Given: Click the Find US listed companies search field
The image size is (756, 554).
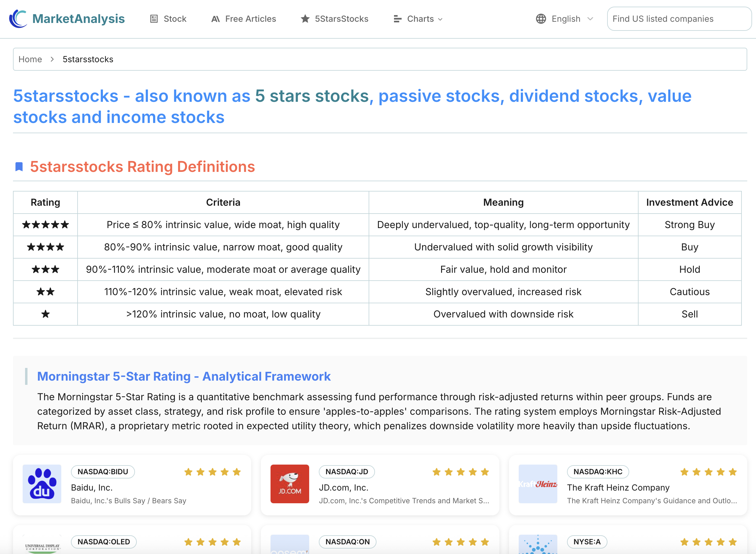Looking at the screenshot, I should tap(679, 19).
